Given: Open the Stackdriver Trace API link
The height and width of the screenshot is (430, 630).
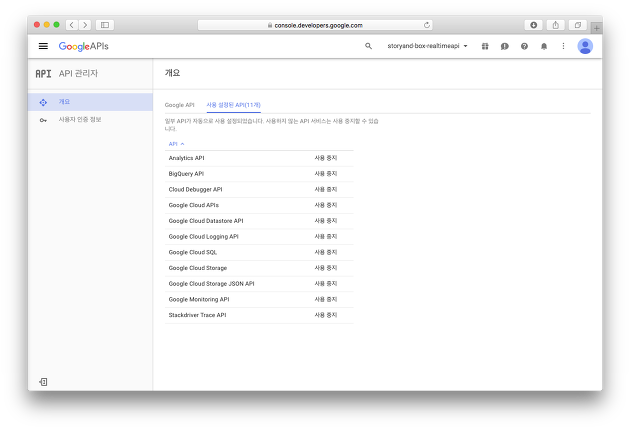Looking at the screenshot, I should 197,315.
